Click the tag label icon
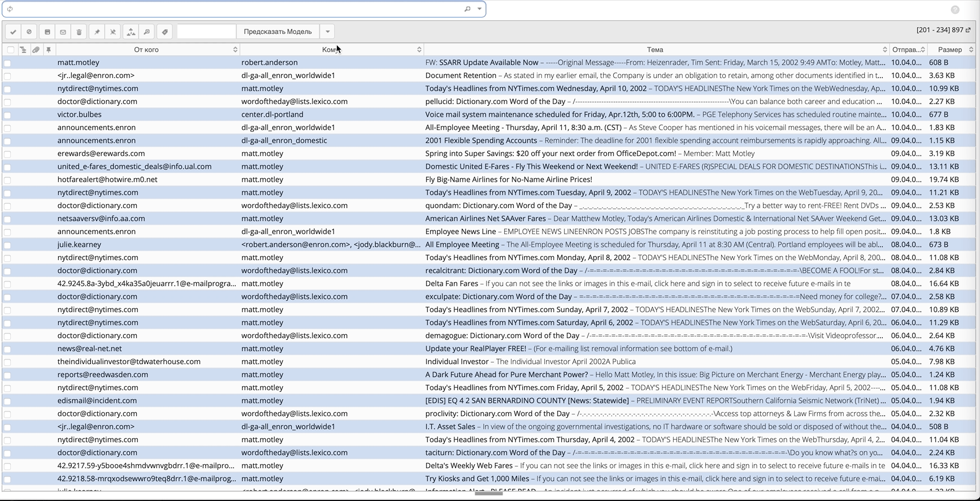 [164, 32]
